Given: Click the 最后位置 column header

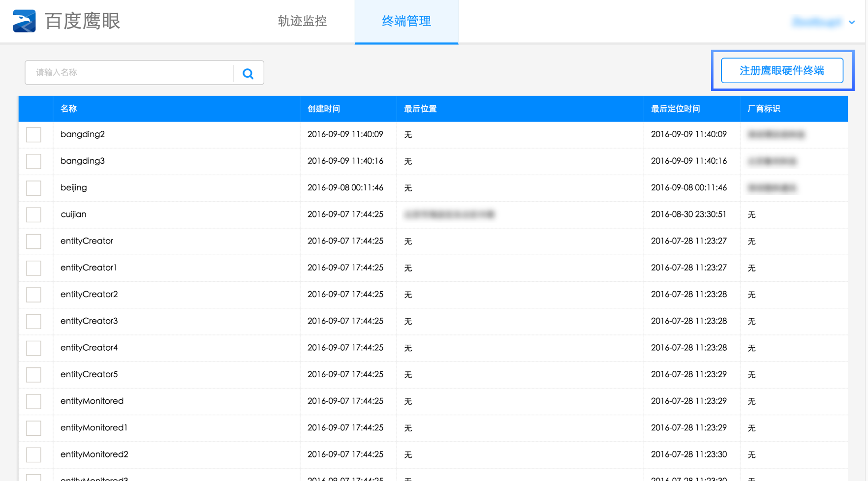Looking at the screenshot, I should [x=420, y=109].
